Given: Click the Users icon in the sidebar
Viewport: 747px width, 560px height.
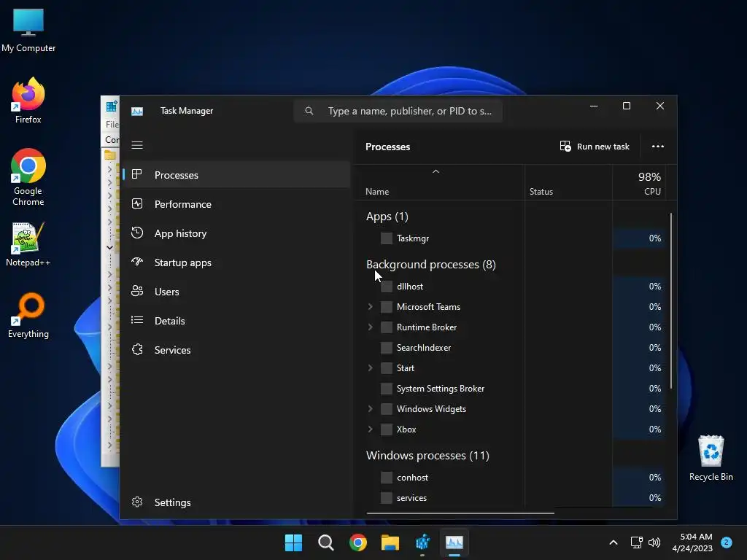Looking at the screenshot, I should (x=136, y=291).
